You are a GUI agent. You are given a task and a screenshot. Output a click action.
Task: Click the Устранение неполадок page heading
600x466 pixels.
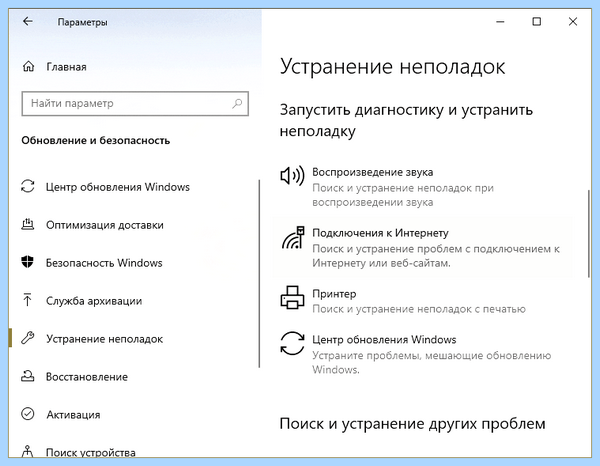392,67
